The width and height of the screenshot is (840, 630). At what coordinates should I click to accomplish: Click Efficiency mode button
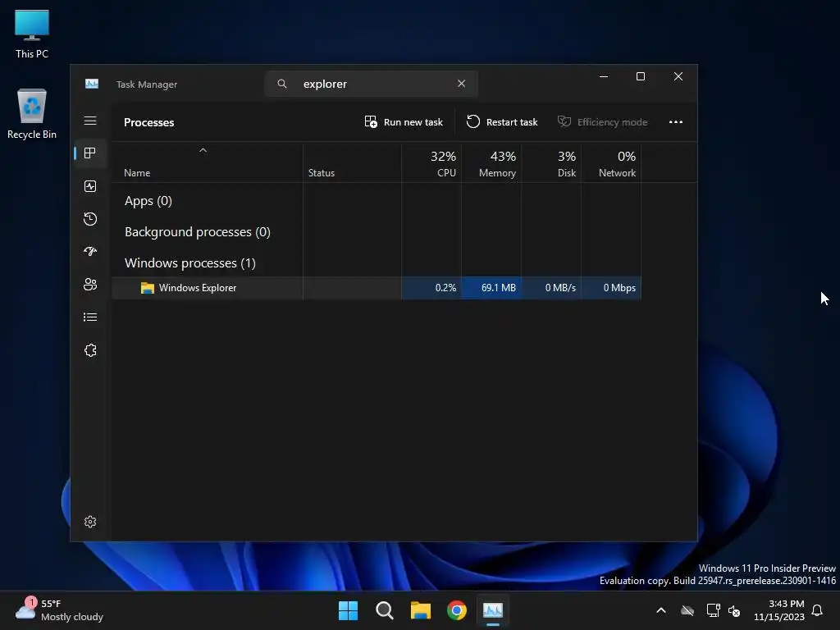pos(603,122)
